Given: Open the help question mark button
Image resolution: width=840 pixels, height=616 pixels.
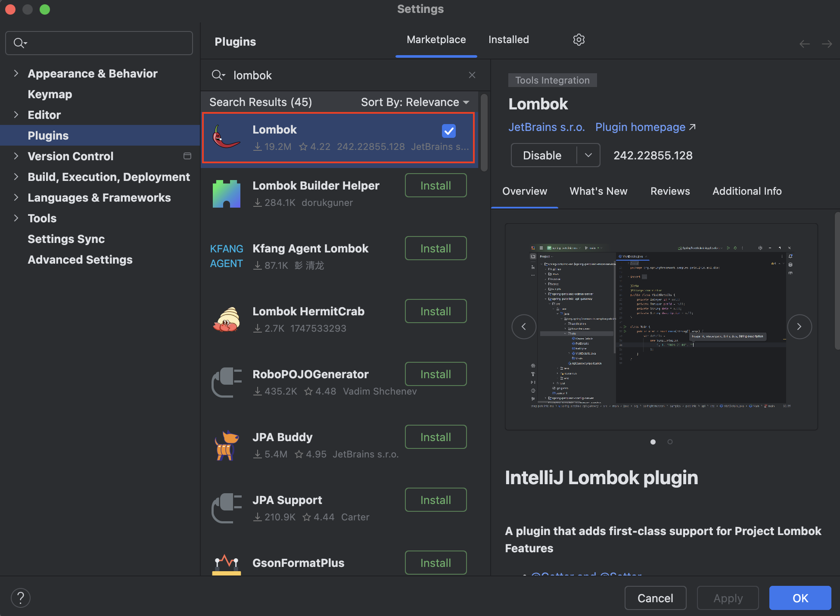Looking at the screenshot, I should coord(20,598).
